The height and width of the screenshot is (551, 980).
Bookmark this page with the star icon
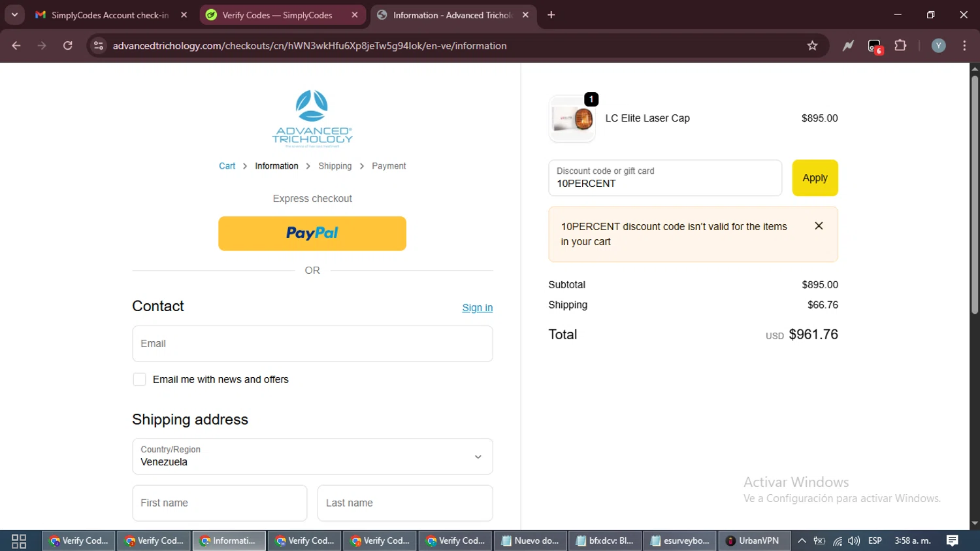click(812, 46)
